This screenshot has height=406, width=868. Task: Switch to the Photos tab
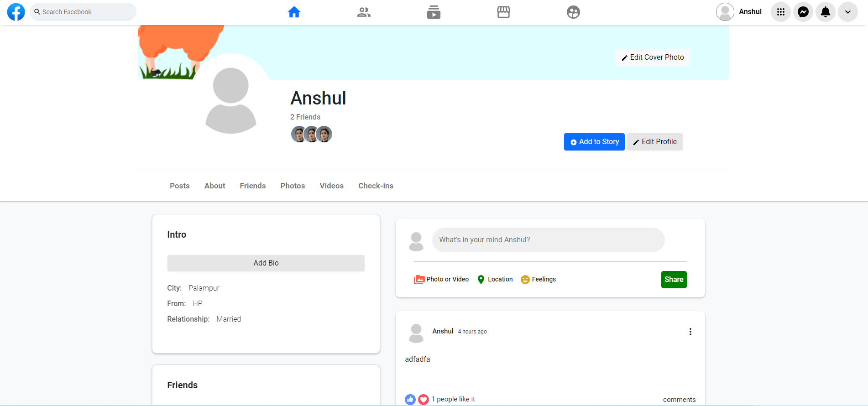point(293,186)
